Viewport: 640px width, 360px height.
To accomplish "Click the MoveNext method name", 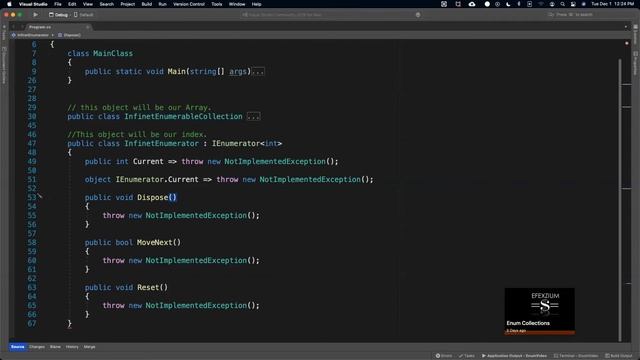I will pos(154,242).
